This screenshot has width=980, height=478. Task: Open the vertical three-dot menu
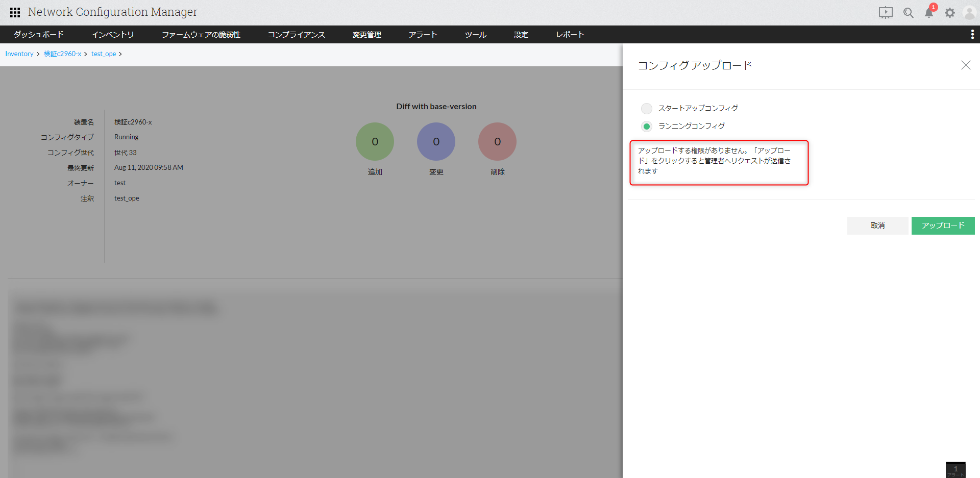972,34
